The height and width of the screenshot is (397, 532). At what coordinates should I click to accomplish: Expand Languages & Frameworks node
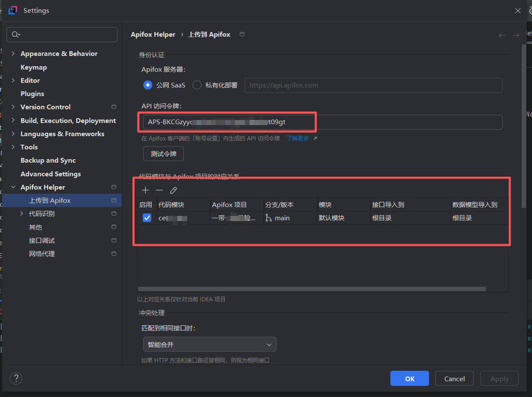13,134
